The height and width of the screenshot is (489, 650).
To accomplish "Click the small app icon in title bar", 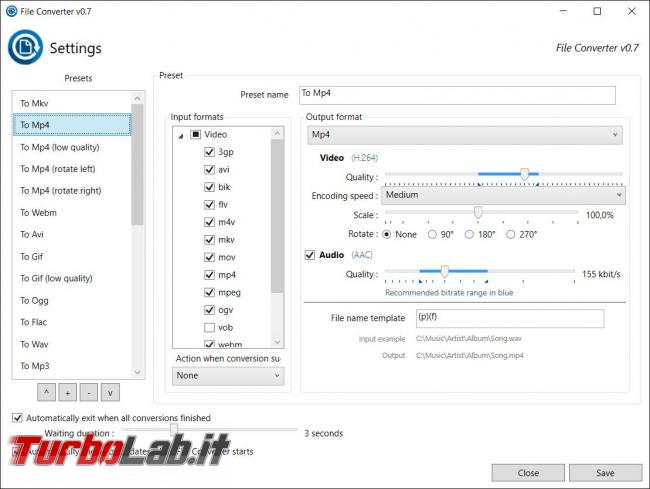I will [12, 11].
